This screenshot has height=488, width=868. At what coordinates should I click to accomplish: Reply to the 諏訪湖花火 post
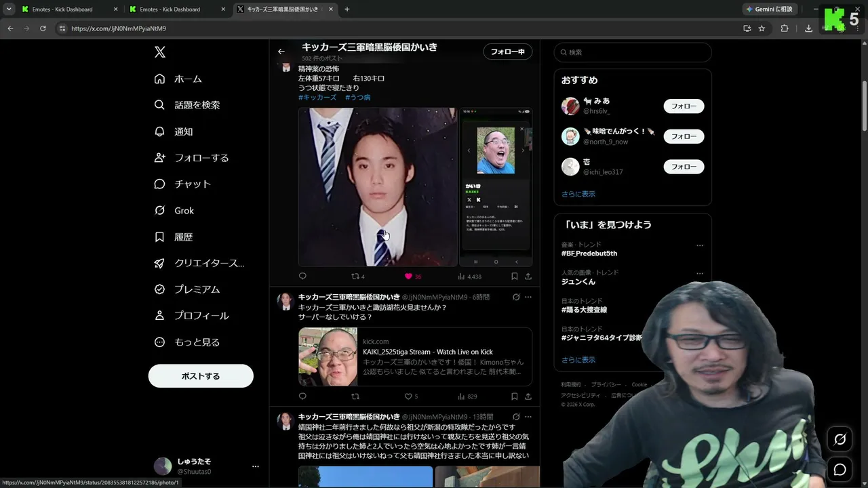click(x=302, y=396)
